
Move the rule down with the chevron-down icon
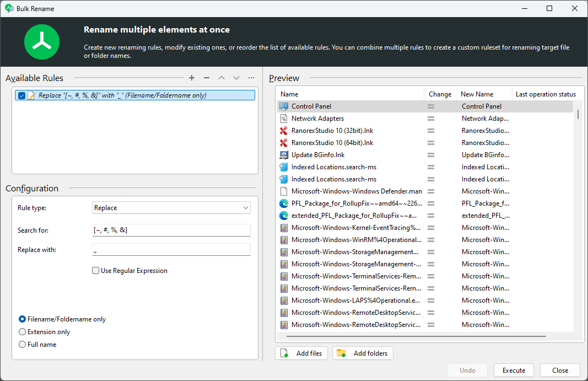coord(236,78)
